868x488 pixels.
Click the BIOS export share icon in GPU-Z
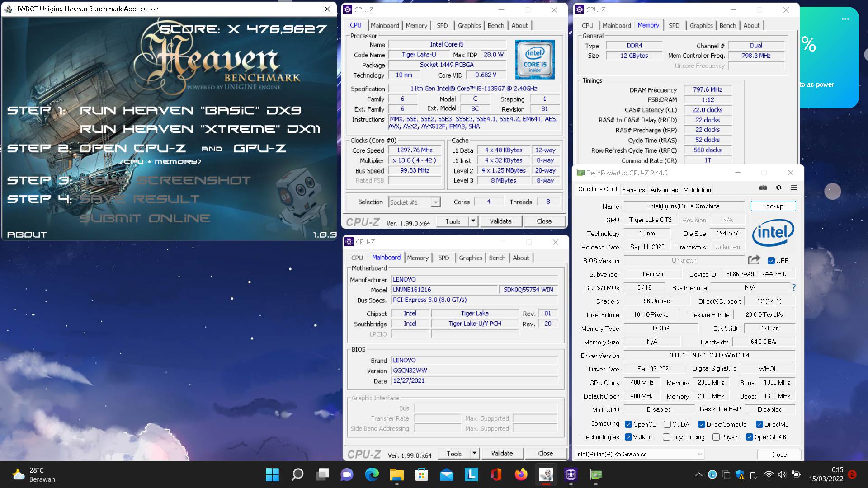coord(754,260)
